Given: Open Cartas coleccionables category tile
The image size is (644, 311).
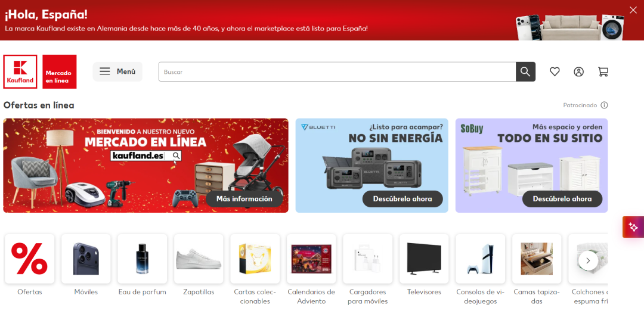Looking at the screenshot, I should coord(255,259).
